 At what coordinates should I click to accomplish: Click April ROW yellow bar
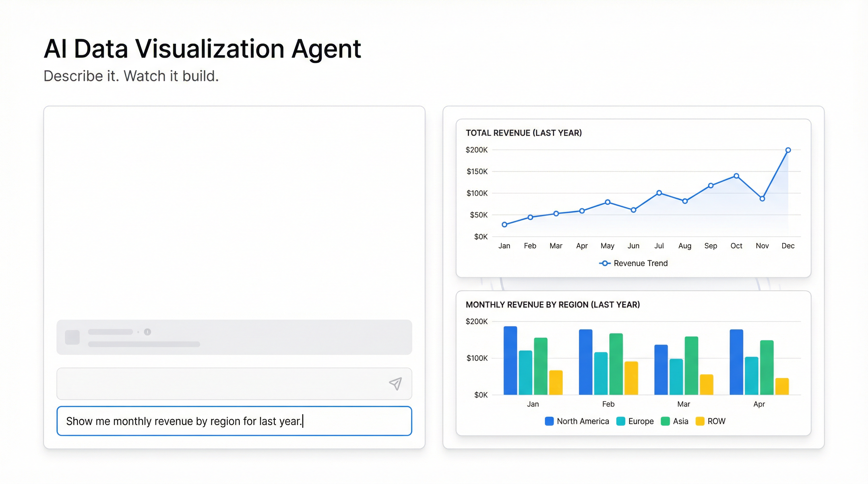click(782, 386)
